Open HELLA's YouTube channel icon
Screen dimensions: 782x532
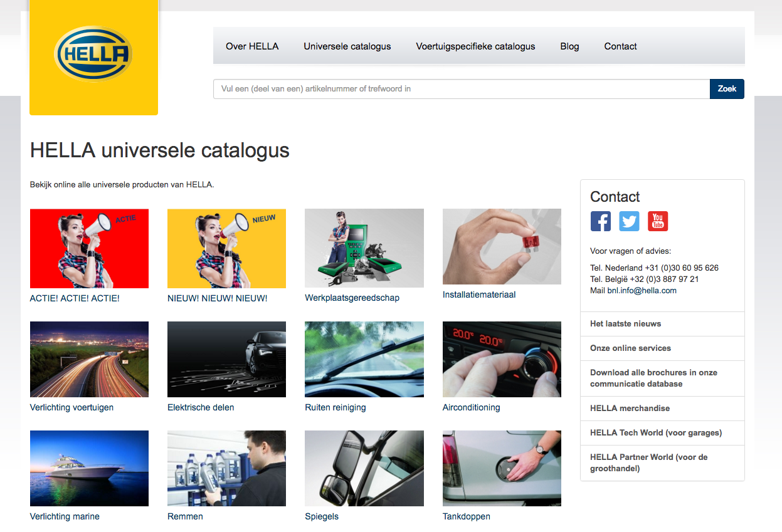tap(658, 221)
